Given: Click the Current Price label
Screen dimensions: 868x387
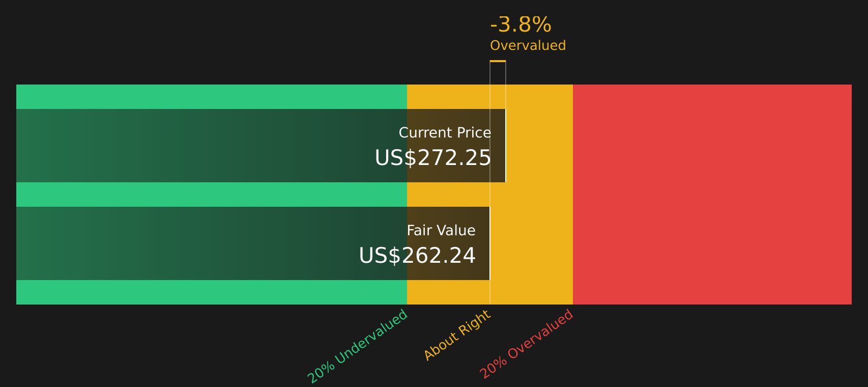Looking at the screenshot, I should pyautogui.click(x=445, y=133).
